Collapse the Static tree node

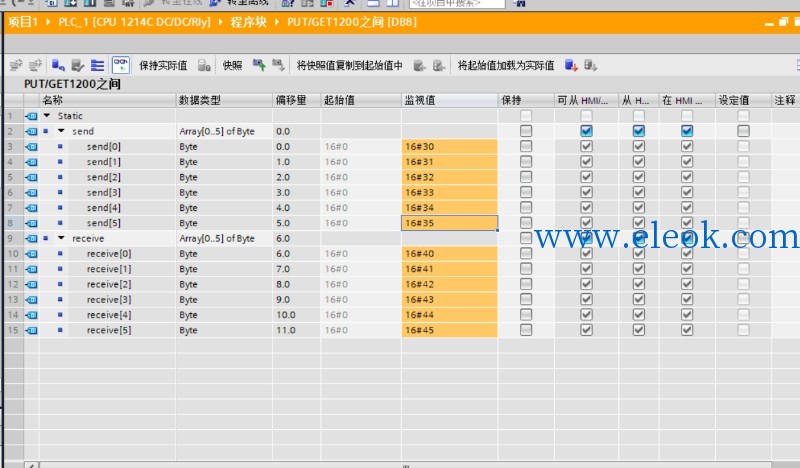tap(47, 116)
